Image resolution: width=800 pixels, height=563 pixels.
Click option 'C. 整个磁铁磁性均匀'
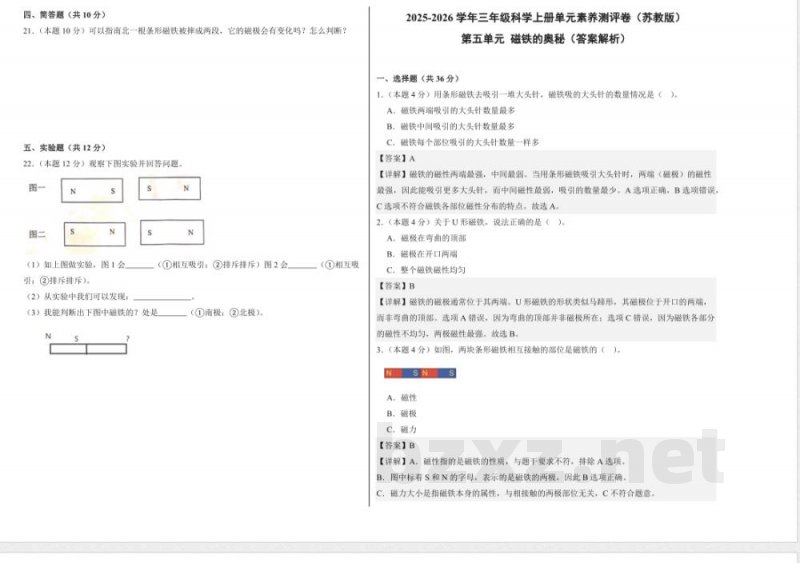click(x=426, y=270)
